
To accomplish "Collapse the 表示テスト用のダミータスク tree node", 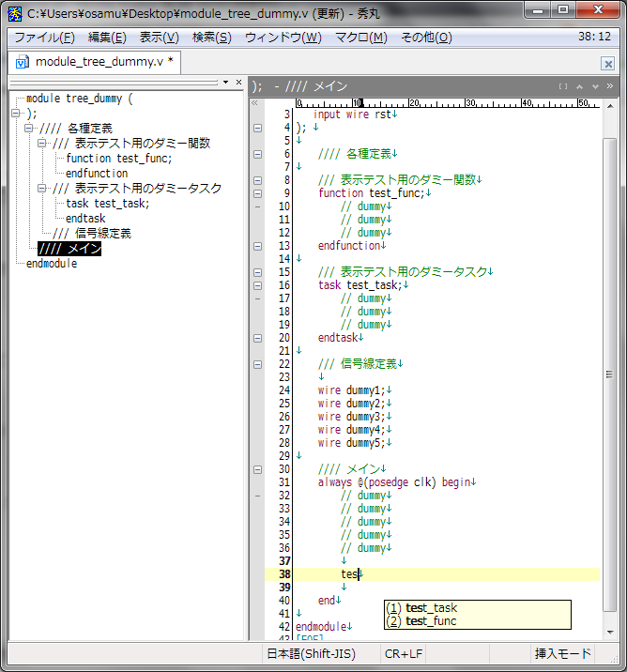I will point(42,189).
